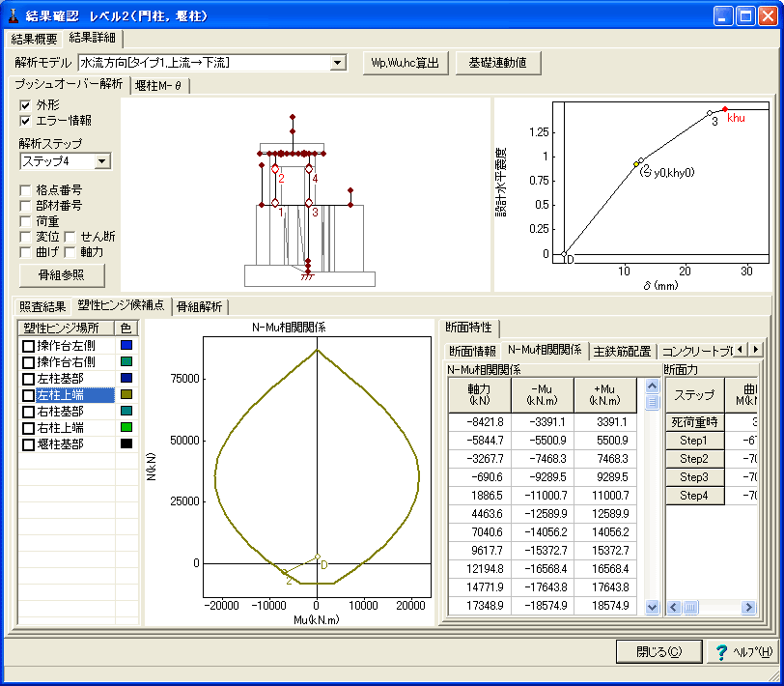Switch to the 断面情報 tab
This screenshot has height=686, width=784.
pos(472,352)
